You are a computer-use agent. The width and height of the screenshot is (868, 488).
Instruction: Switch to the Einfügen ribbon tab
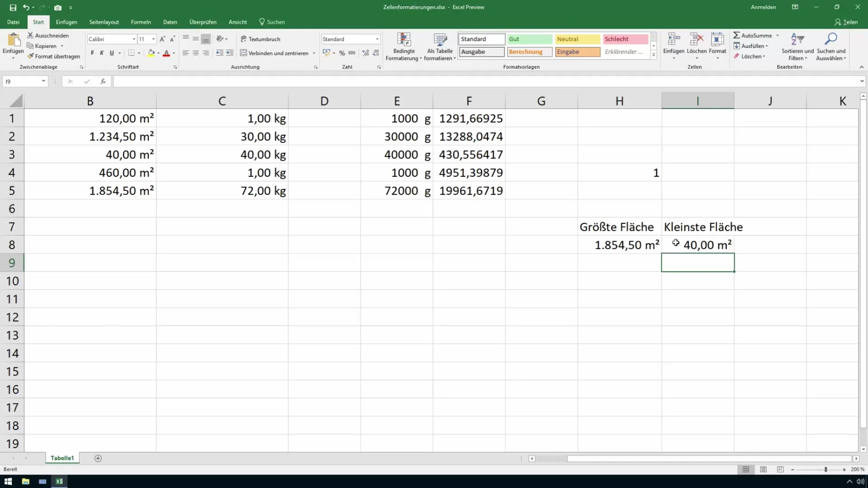click(x=66, y=22)
